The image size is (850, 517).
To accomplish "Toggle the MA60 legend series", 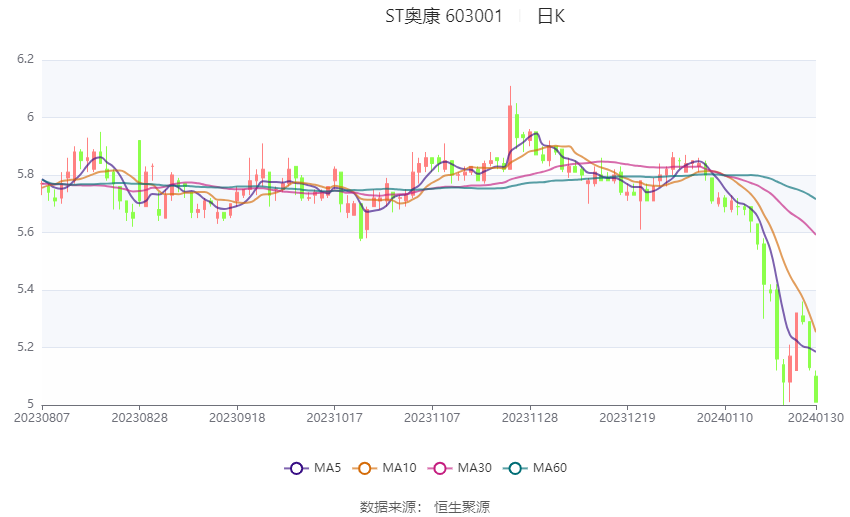I will point(535,468).
